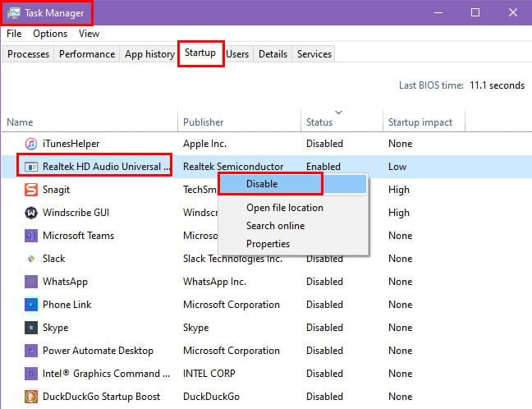Image resolution: width=532 pixels, height=409 pixels.
Task: Click the Realtek HD Audio row icon
Action: click(31, 167)
